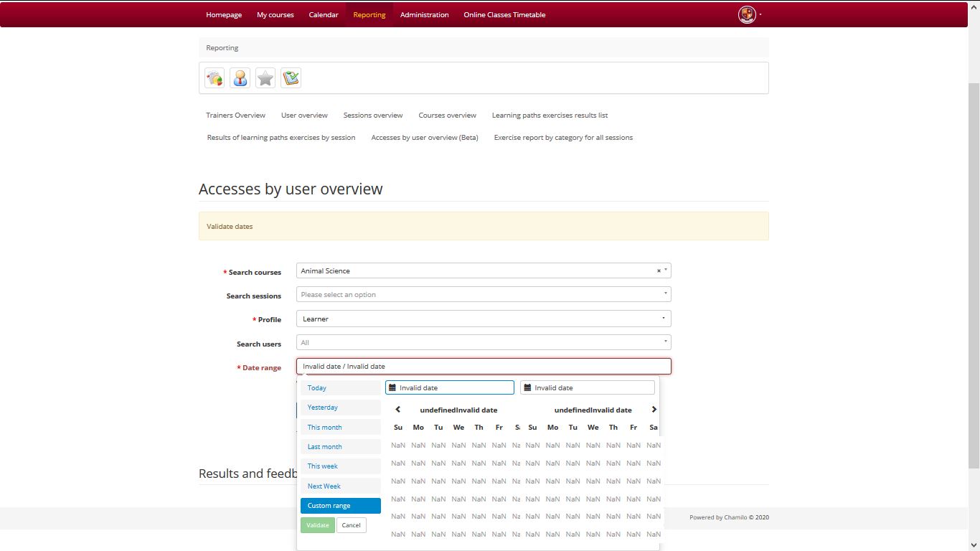Open the course reports icon with pie chart
Viewport: 980px width, 551px height.
point(214,77)
